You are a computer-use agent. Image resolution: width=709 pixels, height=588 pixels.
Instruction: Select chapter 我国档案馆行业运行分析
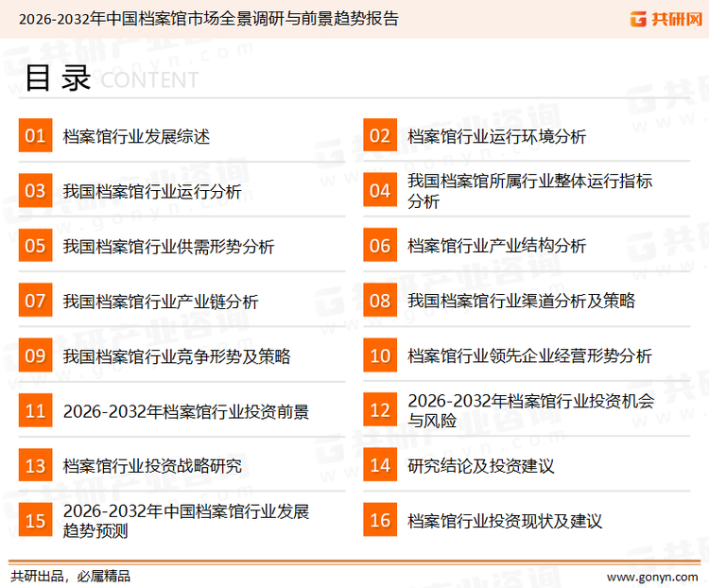click(x=152, y=191)
